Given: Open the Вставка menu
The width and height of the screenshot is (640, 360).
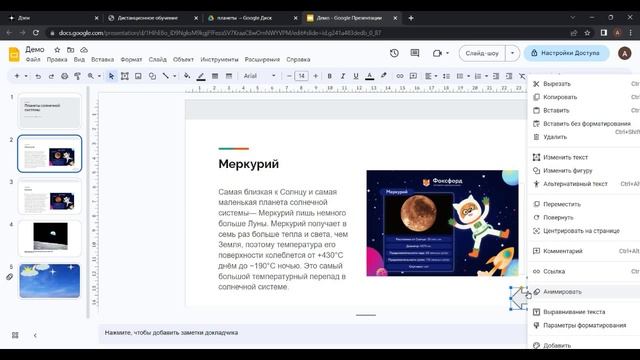Looking at the screenshot, I should tap(102, 60).
